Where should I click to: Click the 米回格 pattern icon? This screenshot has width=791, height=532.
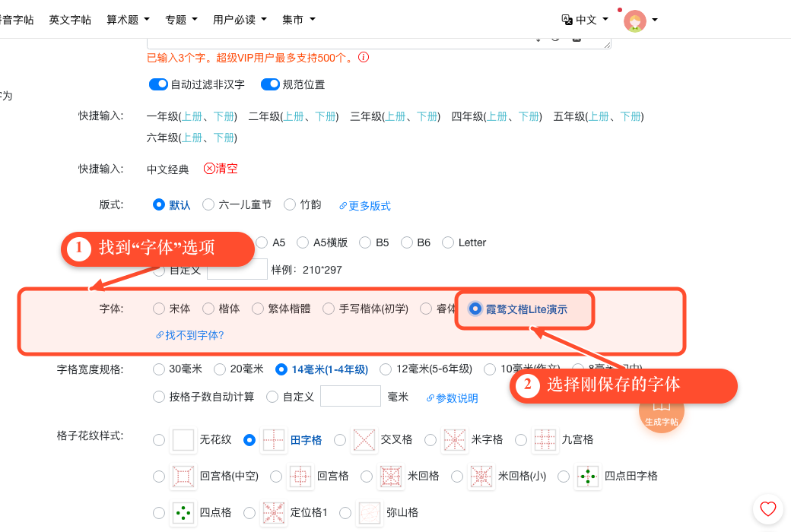pos(391,476)
